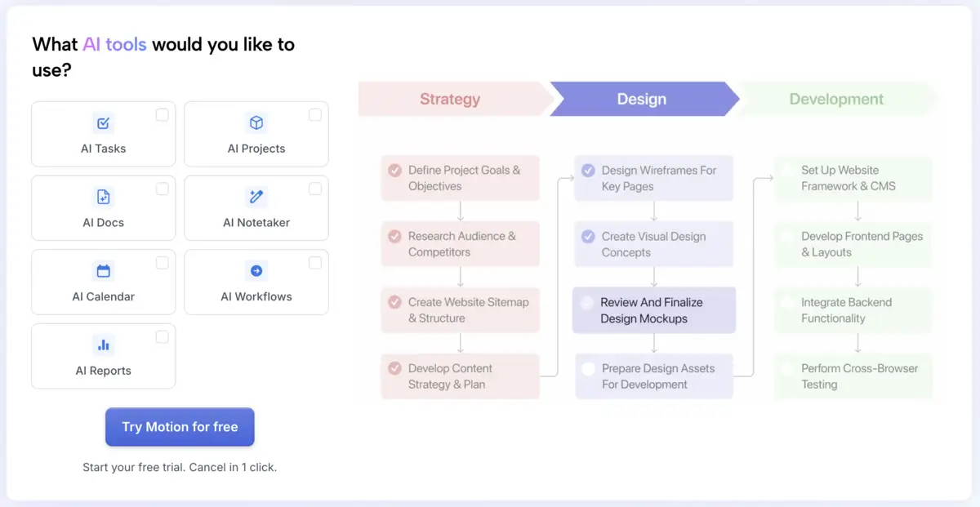Click the AI Workflows arrow icon
The width and height of the screenshot is (980, 507).
pos(256,271)
